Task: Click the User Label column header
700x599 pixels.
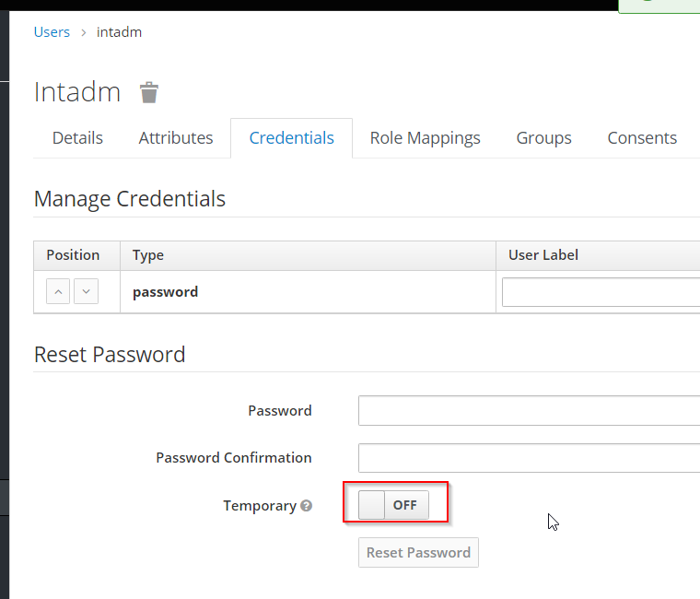Action: [543, 255]
